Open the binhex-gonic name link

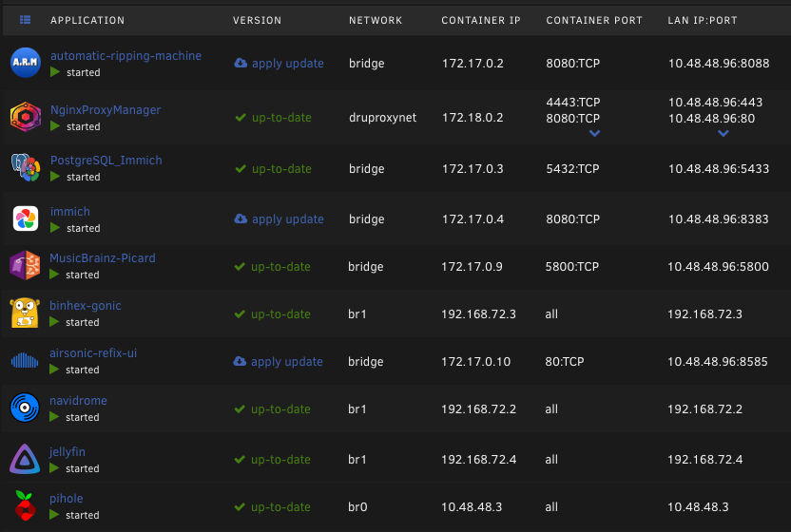coord(86,306)
